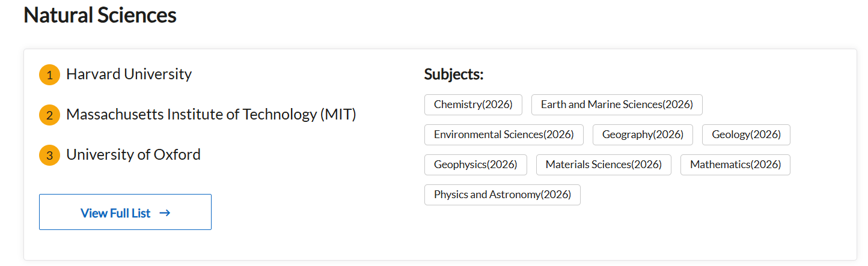Open the Harvard University entry
Image resolution: width=868 pixels, height=266 pixels.
click(x=129, y=74)
